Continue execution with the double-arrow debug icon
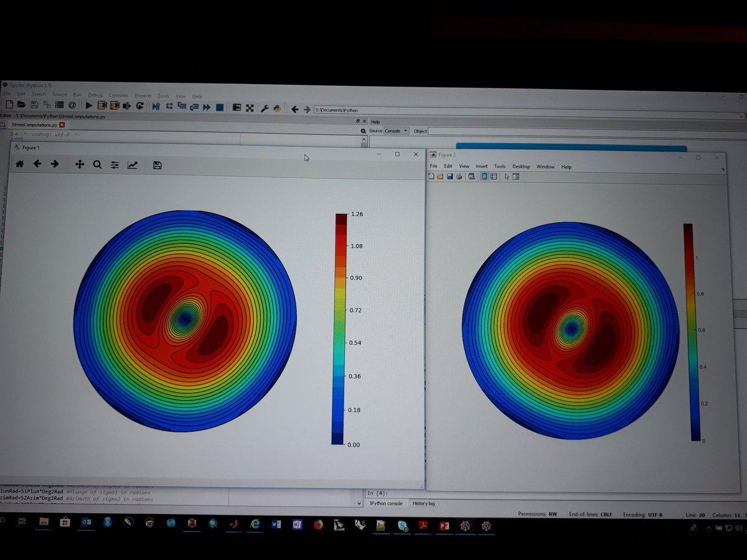 (x=207, y=107)
